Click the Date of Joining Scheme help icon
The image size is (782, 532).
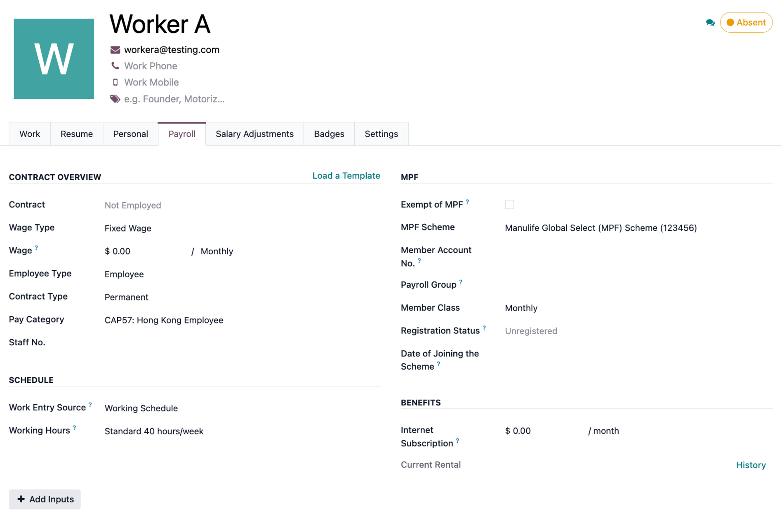click(x=438, y=364)
